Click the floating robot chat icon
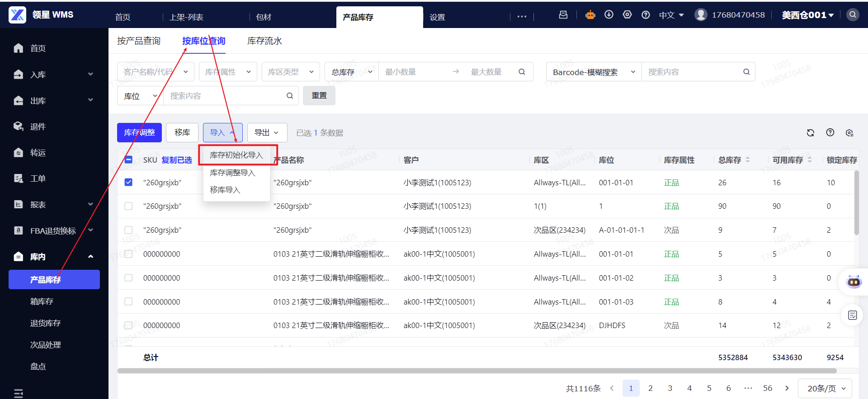The image size is (868, 399). coord(854,282)
